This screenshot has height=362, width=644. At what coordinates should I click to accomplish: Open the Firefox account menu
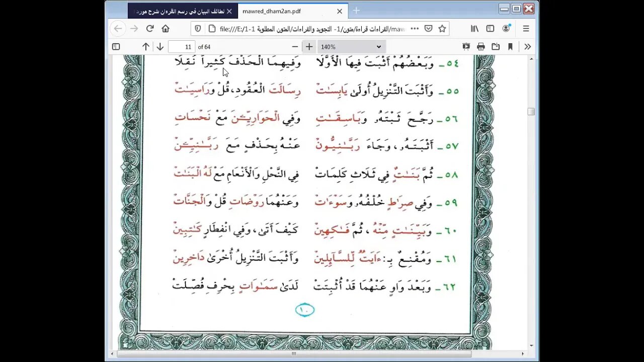click(x=506, y=29)
